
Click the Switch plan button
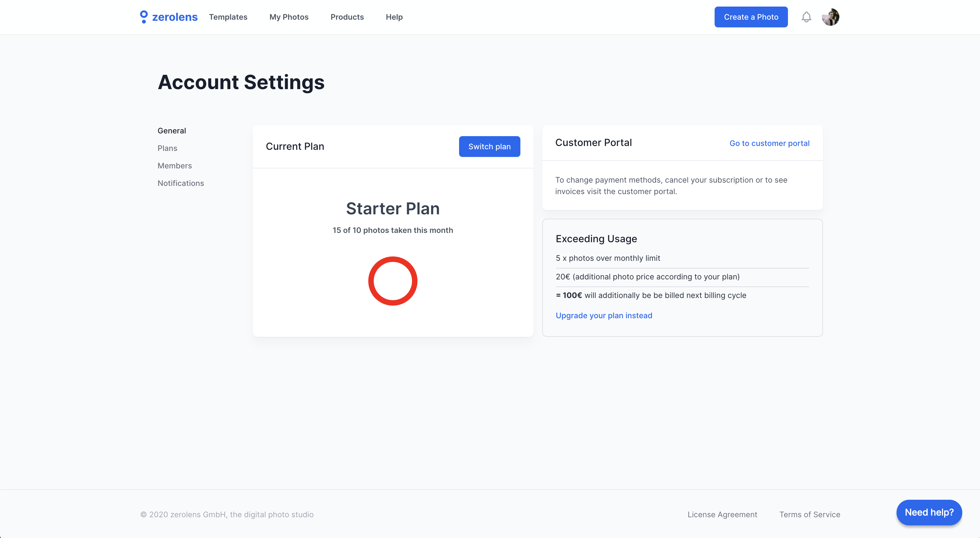click(489, 146)
